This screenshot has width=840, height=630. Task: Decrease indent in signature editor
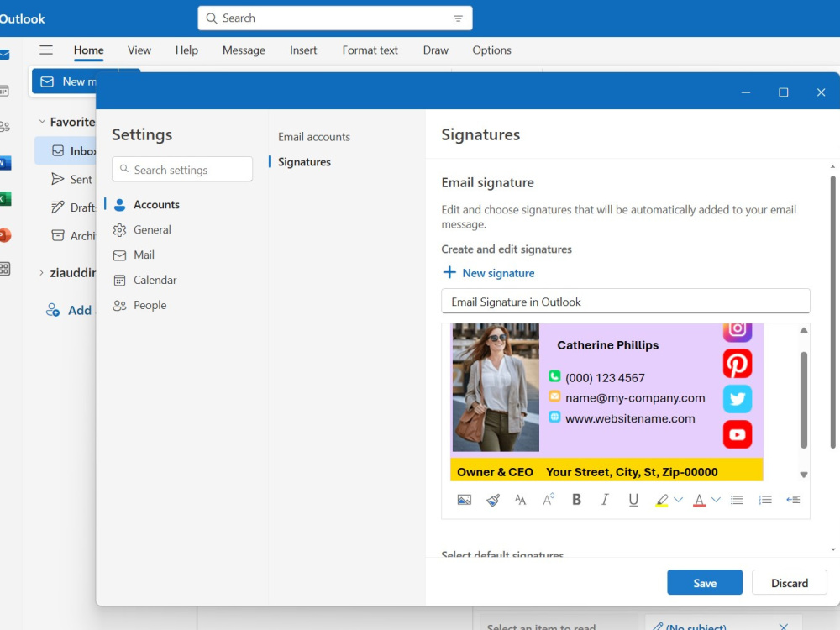tap(793, 500)
